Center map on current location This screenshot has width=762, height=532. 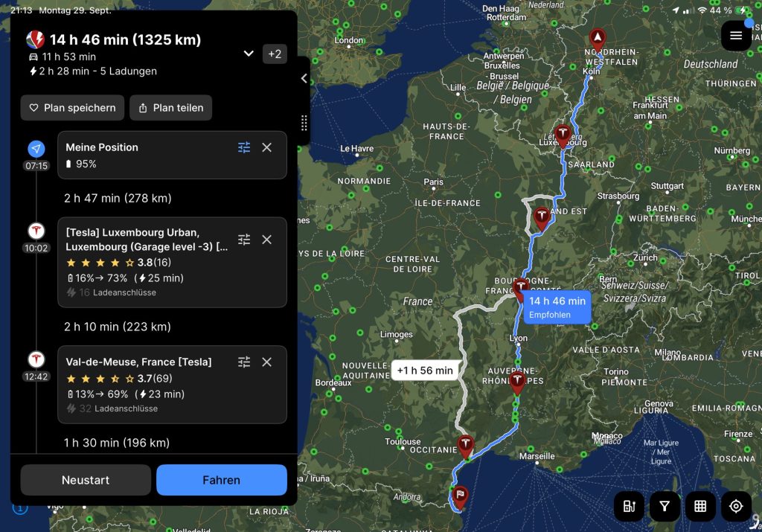tap(736, 507)
